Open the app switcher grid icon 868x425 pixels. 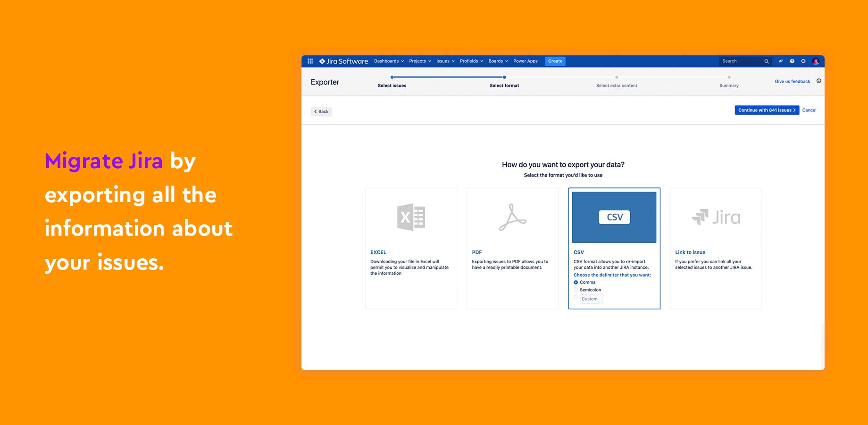[310, 61]
